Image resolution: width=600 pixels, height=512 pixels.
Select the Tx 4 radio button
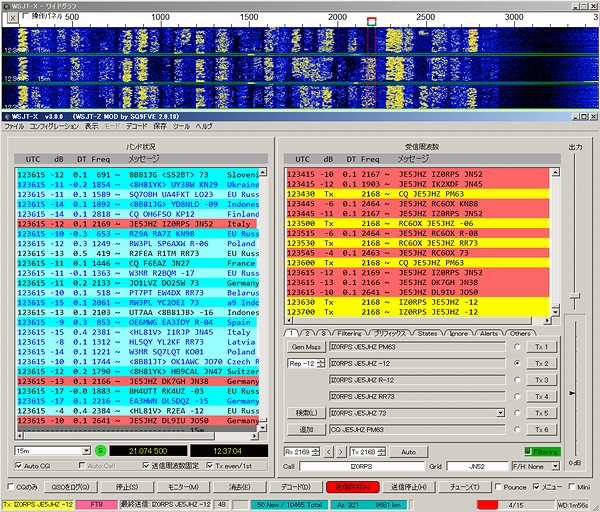[517, 396]
